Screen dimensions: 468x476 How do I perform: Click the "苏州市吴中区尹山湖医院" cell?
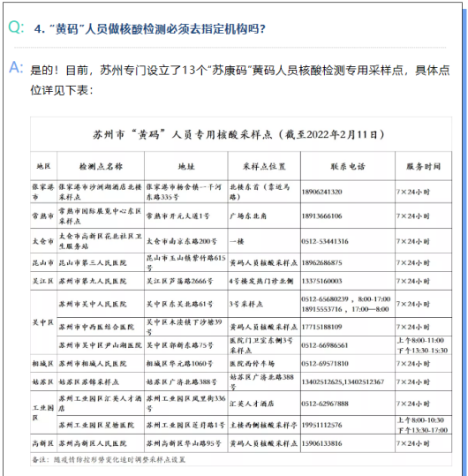[100, 345]
